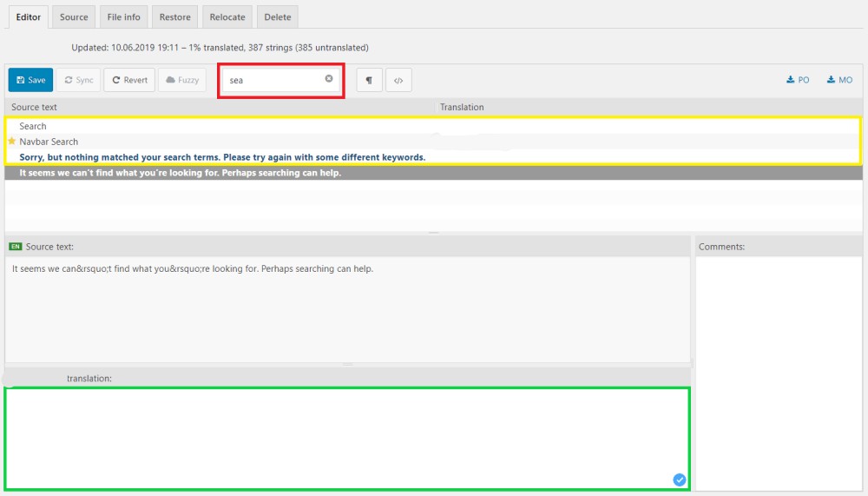Focus the search field containing "sea"

273,80
